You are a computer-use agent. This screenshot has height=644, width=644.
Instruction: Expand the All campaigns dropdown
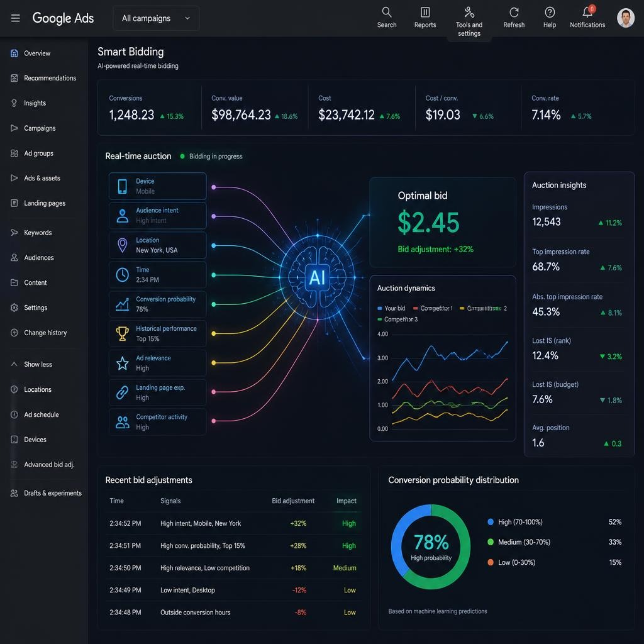tap(156, 18)
